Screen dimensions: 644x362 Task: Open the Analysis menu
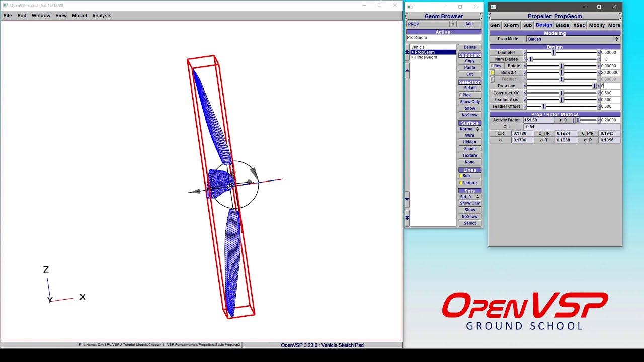tap(102, 16)
